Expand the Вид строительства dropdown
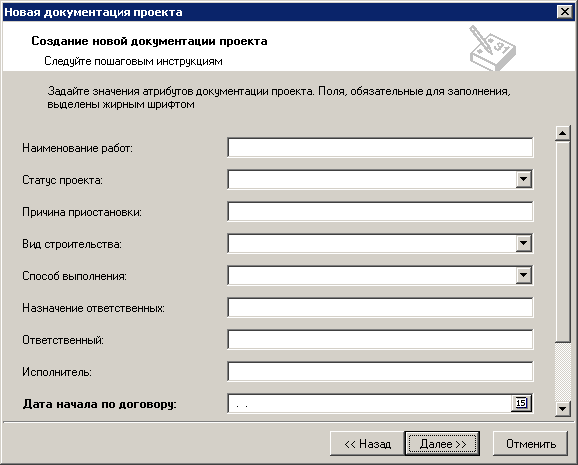 pyautogui.click(x=523, y=243)
